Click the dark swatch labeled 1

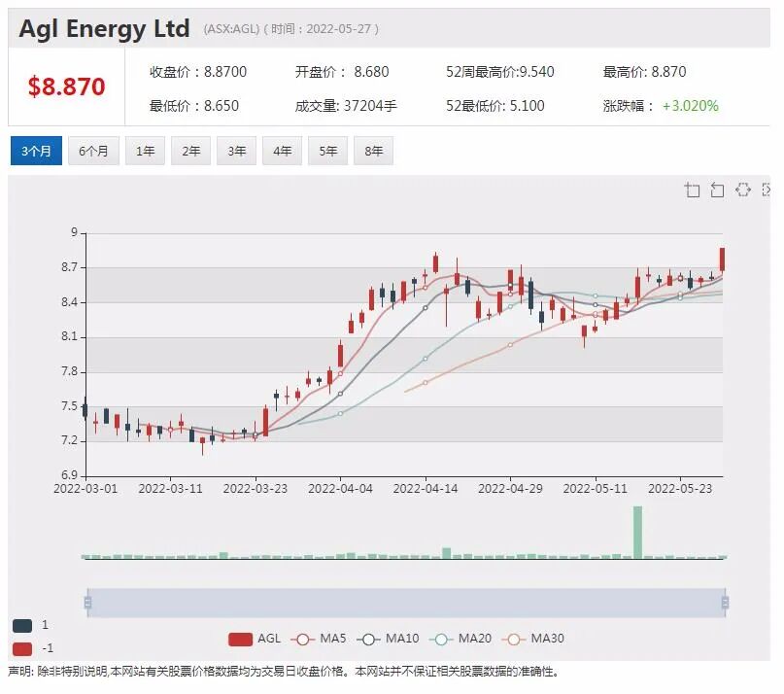pyautogui.click(x=22, y=625)
